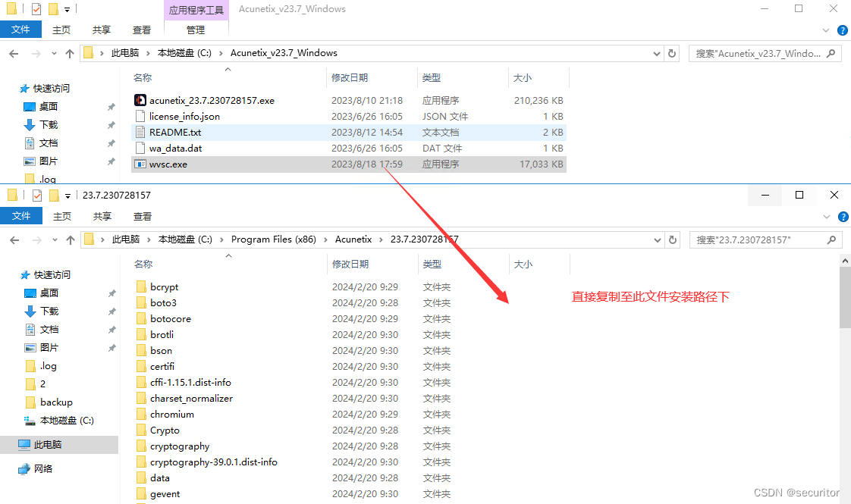Click refresh icon in bottom window address bar
Screen dimensions: 851x504
pos(673,239)
